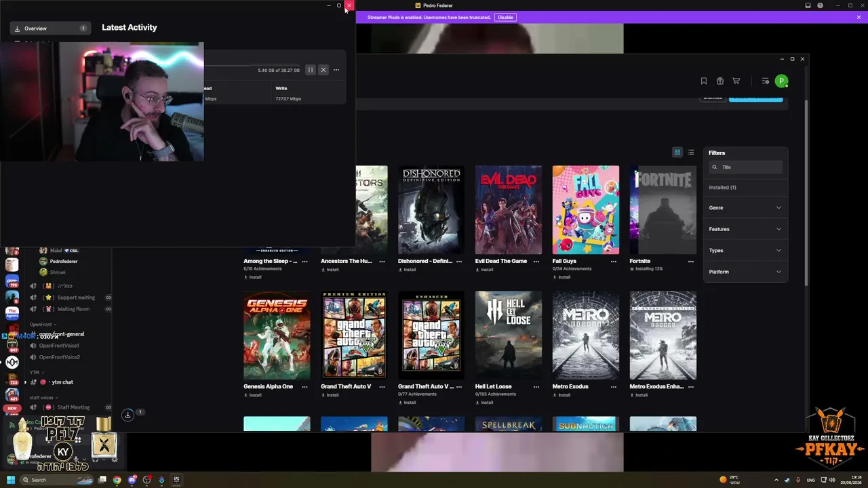Image resolution: width=868 pixels, height=488 pixels.
Task: Dismiss the Streamer Mode banner
Action: (x=859, y=18)
